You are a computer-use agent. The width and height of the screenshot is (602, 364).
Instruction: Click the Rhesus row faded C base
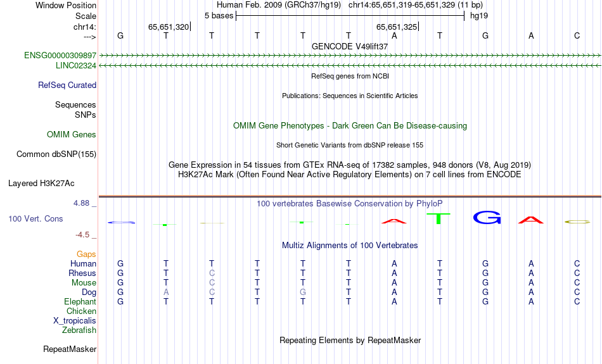[x=212, y=273]
